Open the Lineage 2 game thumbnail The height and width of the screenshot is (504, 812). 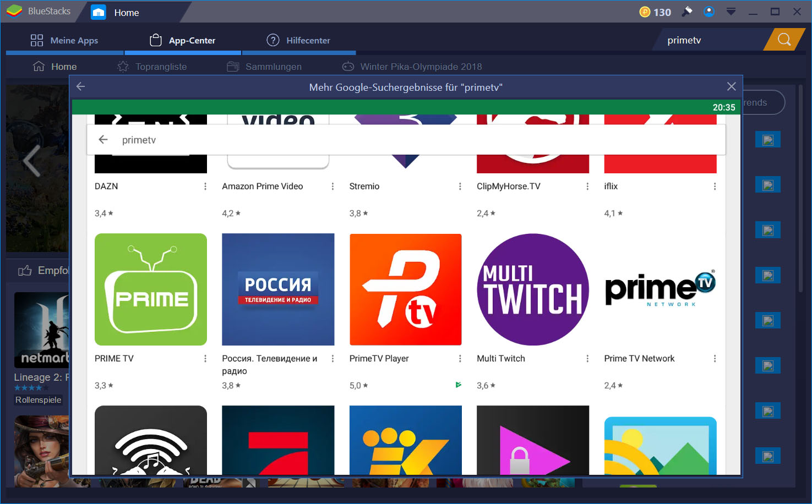pyautogui.click(x=42, y=330)
